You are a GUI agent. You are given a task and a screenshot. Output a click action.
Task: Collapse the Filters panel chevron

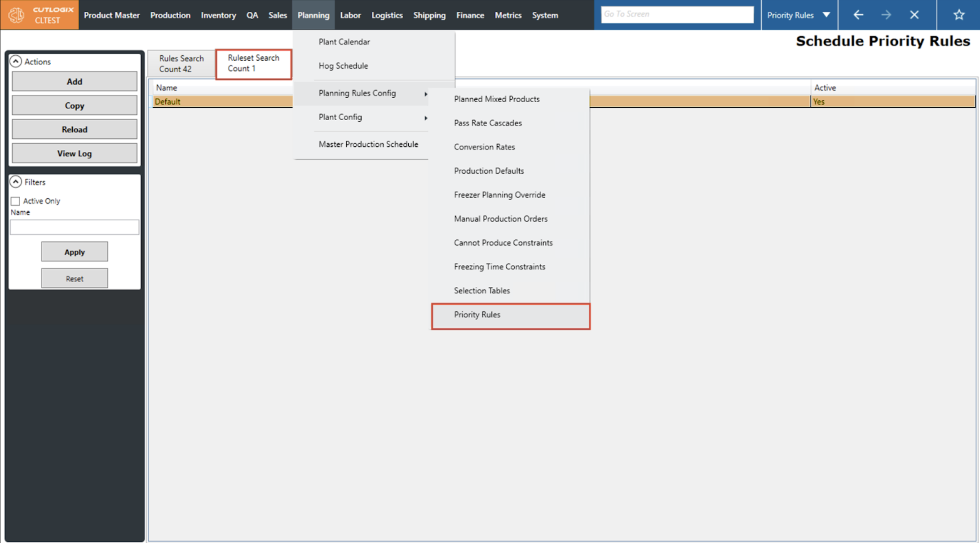[16, 182]
